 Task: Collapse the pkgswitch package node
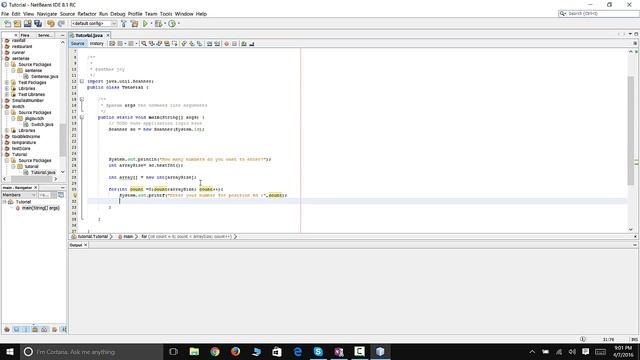[x=13, y=118]
